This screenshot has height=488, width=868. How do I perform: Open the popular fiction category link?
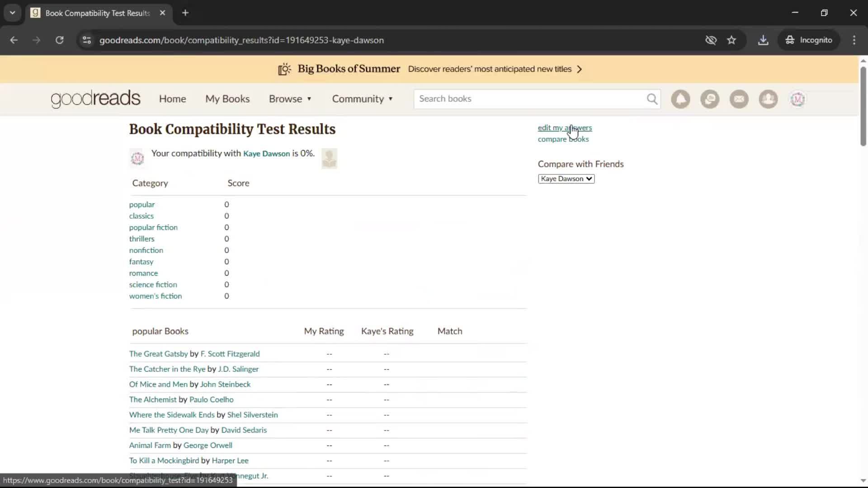pos(153,227)
